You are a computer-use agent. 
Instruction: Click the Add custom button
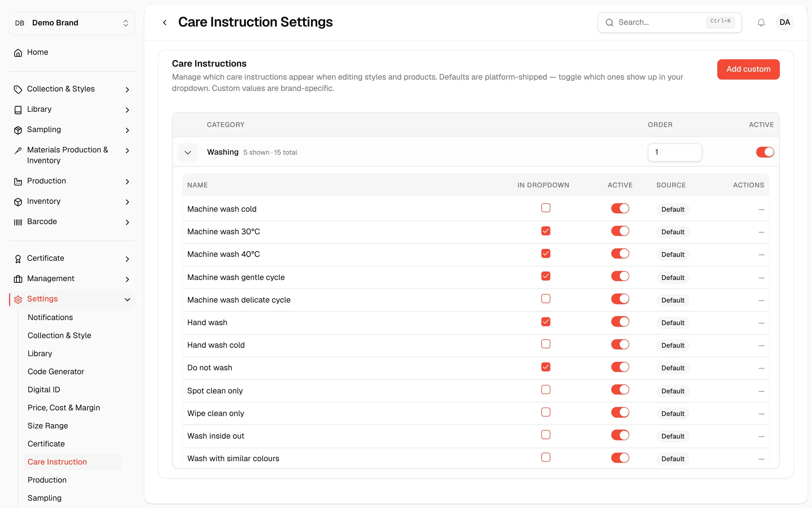(x=748, y=69)
